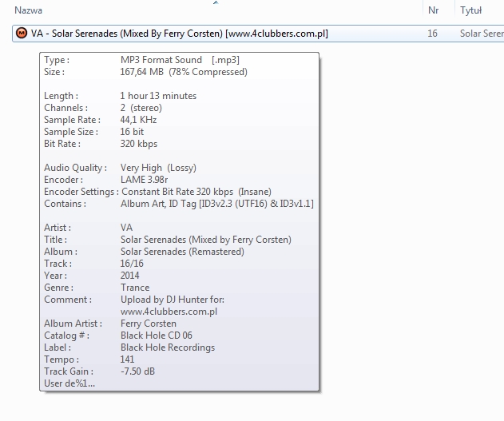Click the 'Black Hole CD 06' catalog value

click(157, 336)
